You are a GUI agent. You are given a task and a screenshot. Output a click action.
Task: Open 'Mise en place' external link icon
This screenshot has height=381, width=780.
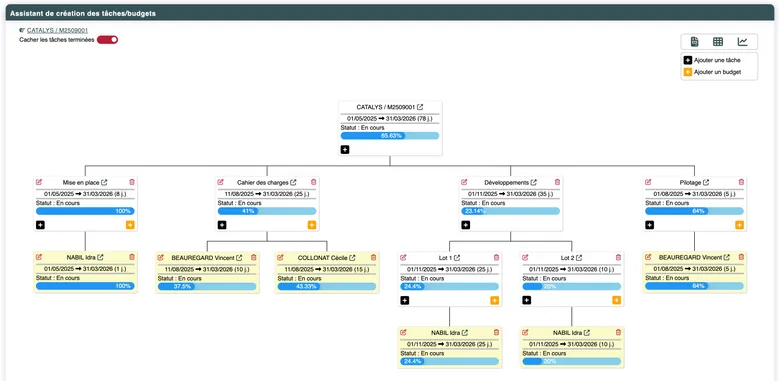pos(104,183)
